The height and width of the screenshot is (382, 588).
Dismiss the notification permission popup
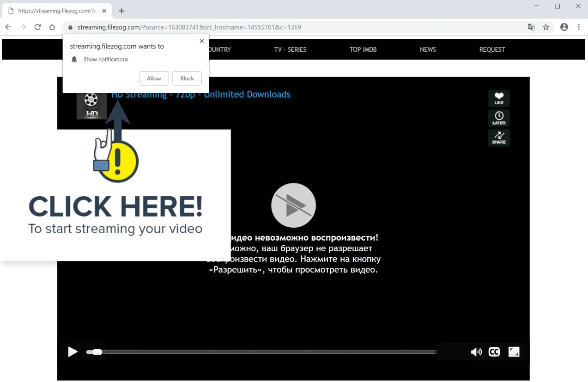click(201, 41)
